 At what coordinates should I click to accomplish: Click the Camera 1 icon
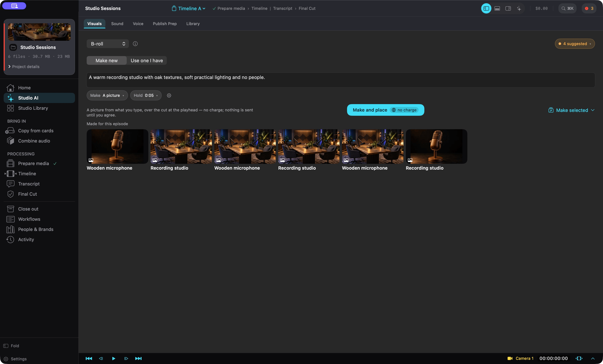click(510, 358)
